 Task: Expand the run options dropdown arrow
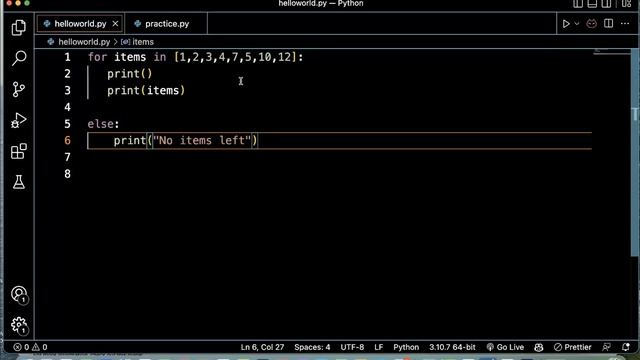[577, 24]
